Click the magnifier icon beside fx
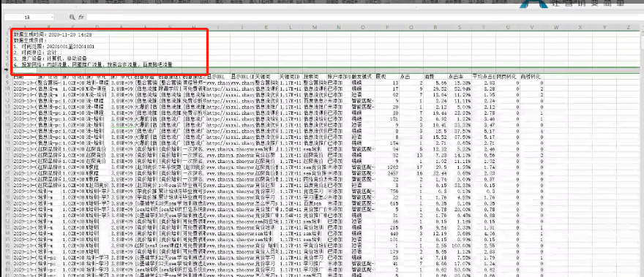Viewport: 644px width, 277px height. pyautogui.click(x=72, y=18)
